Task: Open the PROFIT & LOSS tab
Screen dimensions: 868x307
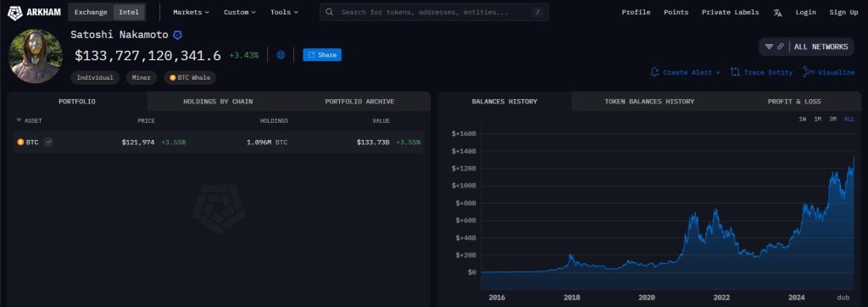Action: click(x=794, y=102)
